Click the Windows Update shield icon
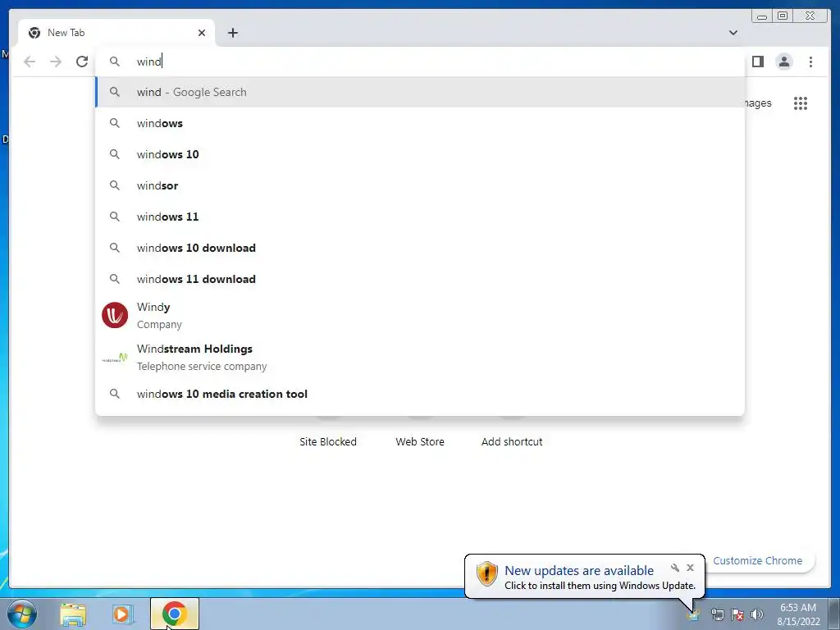 point(487,573)
